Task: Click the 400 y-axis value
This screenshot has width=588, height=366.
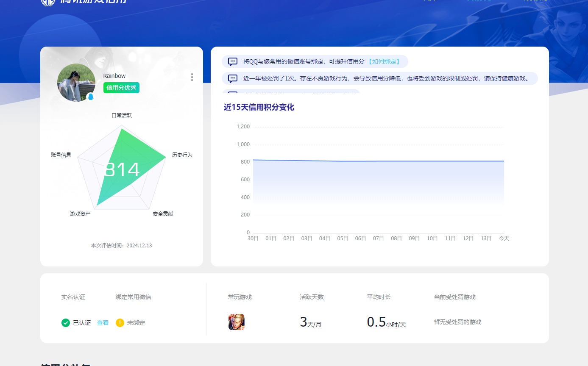Action: coord(245,197)
